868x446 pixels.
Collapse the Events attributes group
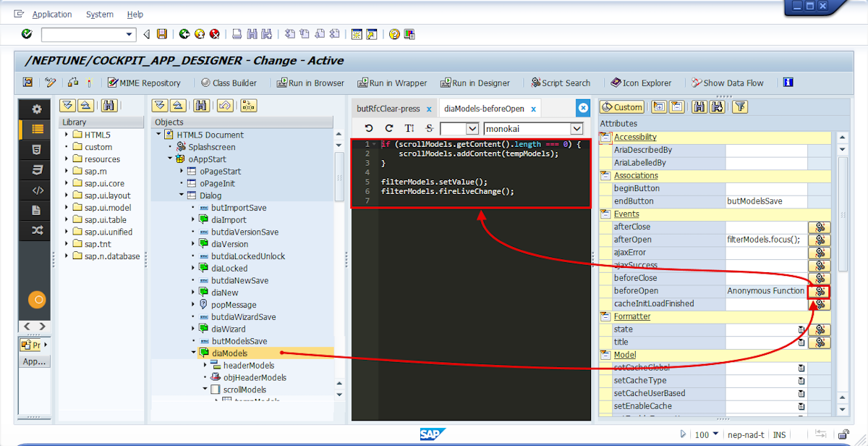pos(606,214)
